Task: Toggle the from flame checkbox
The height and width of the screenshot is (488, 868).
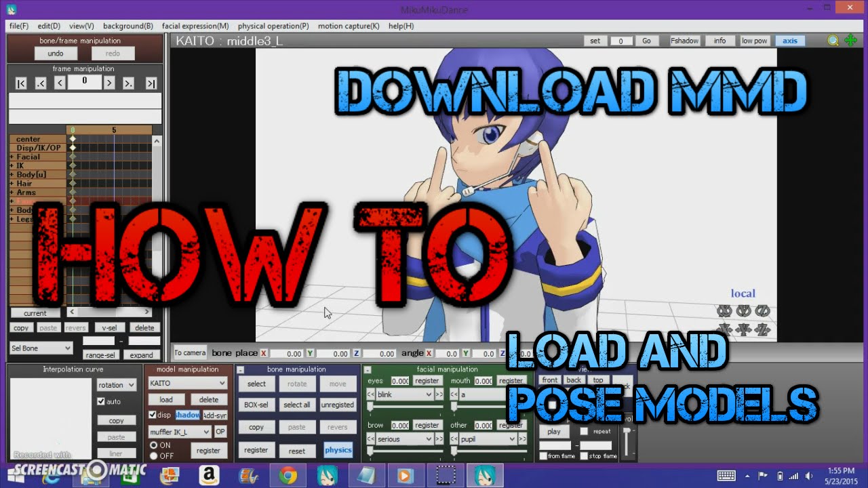Action: (543, 456)
